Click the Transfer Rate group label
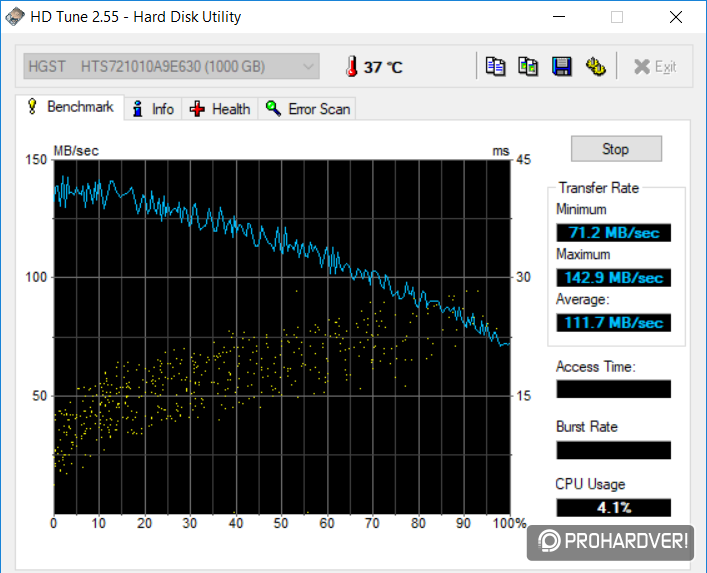This screenshot has height=573, width=707. point(599,188)
